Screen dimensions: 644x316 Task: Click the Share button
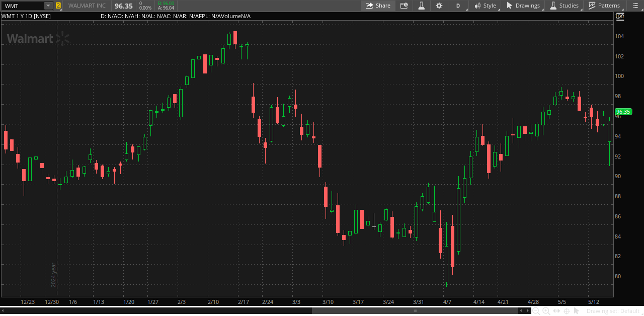click(x=378, y=6)
